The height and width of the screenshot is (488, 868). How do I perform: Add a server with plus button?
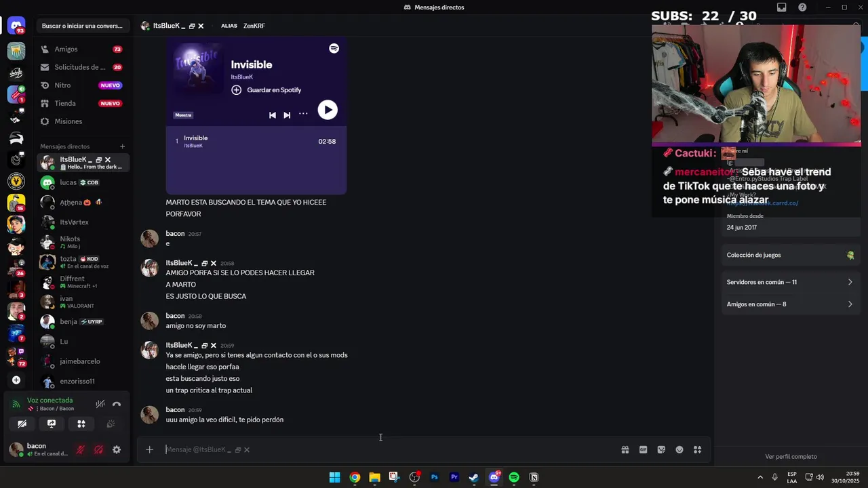point(16,380)
